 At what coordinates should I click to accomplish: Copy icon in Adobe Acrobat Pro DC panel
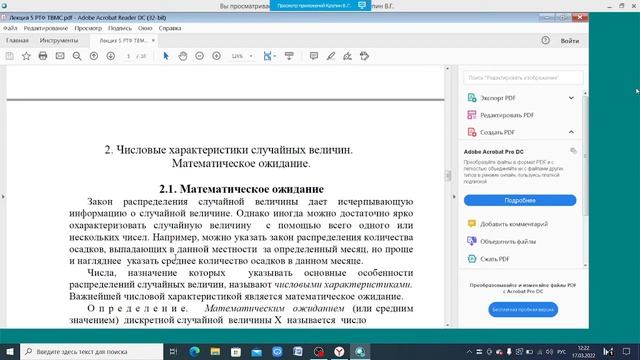pyautogui.click(x=573, y=151)
